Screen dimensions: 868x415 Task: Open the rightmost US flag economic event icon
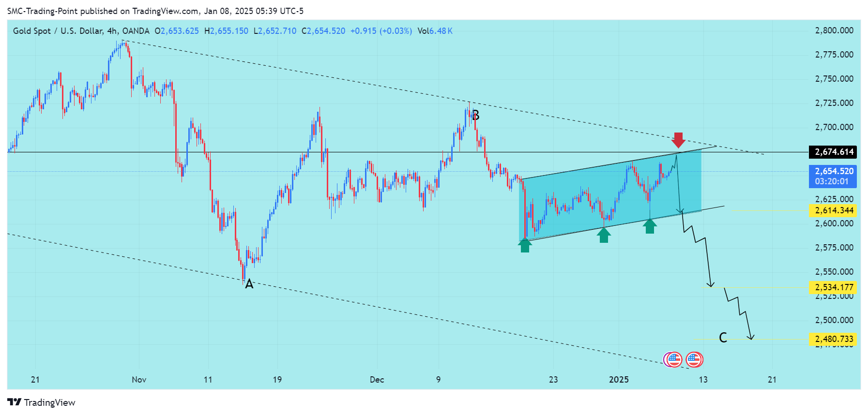pos(694,359)
